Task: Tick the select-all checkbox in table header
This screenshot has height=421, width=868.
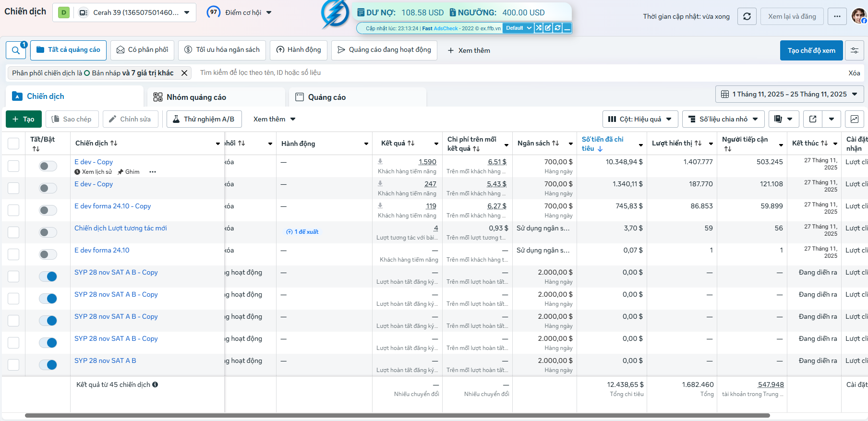Action: tap(13, 144)
